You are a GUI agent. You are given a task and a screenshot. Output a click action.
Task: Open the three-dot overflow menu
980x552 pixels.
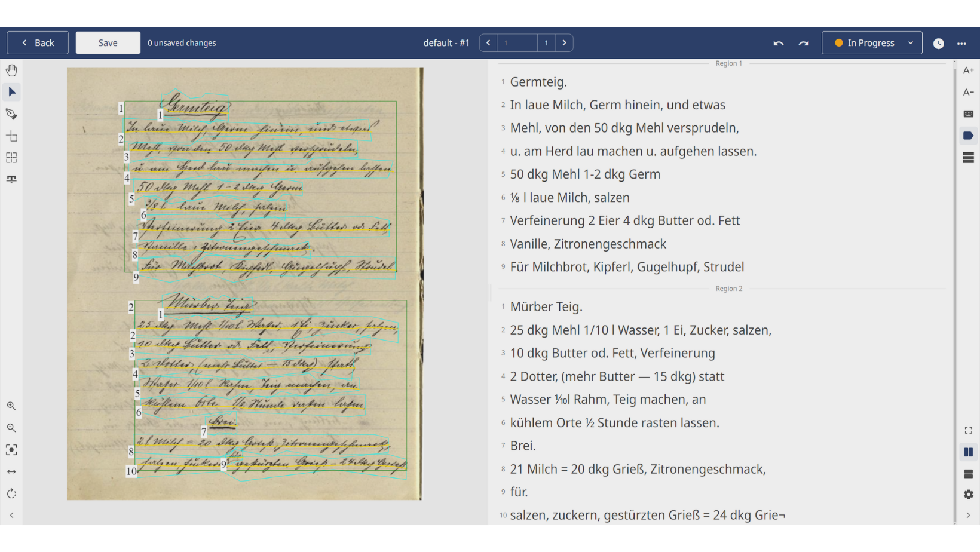click(x=962, y=42)
